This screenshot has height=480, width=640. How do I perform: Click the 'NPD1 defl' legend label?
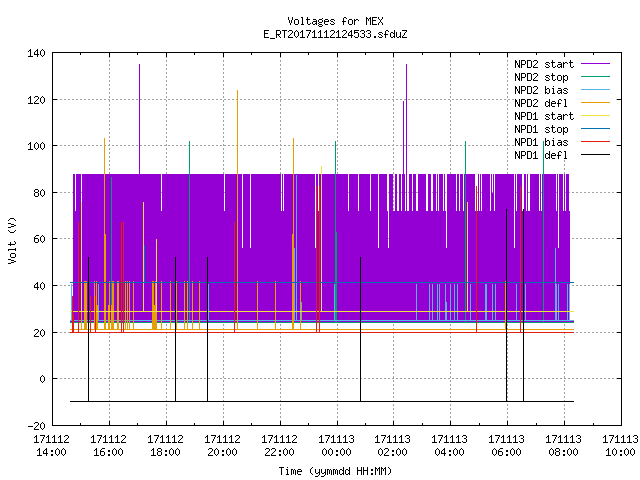541,156
